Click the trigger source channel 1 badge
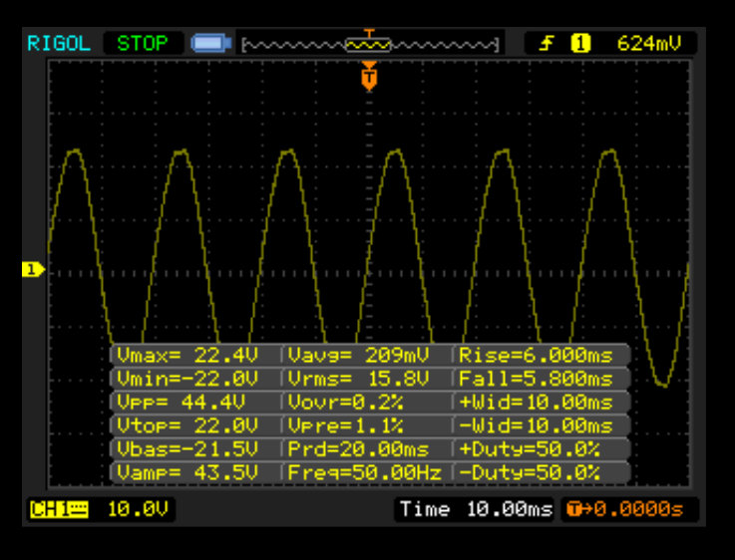 pyautogui.click(x=580, y=44)
